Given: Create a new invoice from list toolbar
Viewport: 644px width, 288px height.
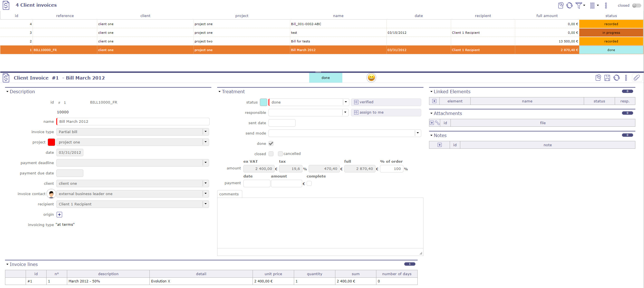Looking at the screenshot, I should (x=561, y=5).
